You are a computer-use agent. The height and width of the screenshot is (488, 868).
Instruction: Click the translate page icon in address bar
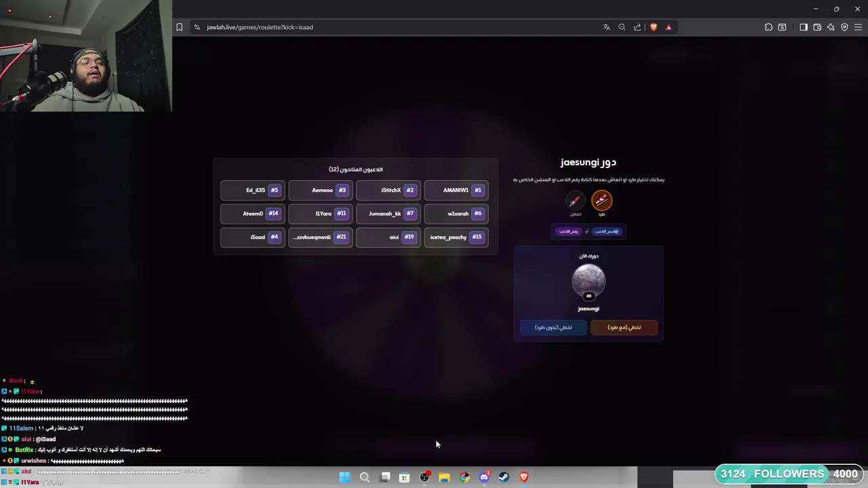point(606,27)
